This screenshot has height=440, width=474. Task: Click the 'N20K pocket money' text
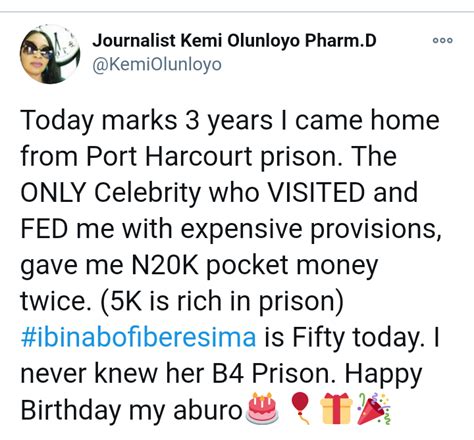pos(255,266)
